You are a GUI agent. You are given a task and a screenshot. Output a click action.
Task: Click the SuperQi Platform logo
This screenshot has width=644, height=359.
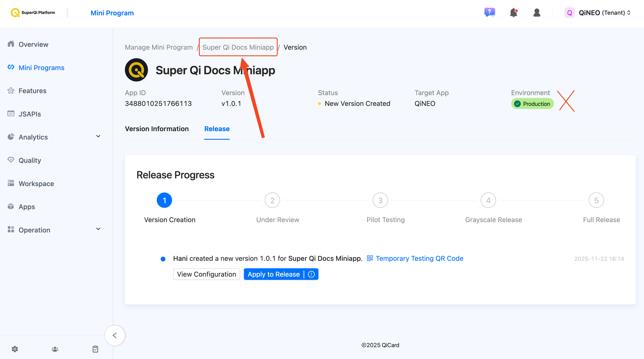pos(33,13)
